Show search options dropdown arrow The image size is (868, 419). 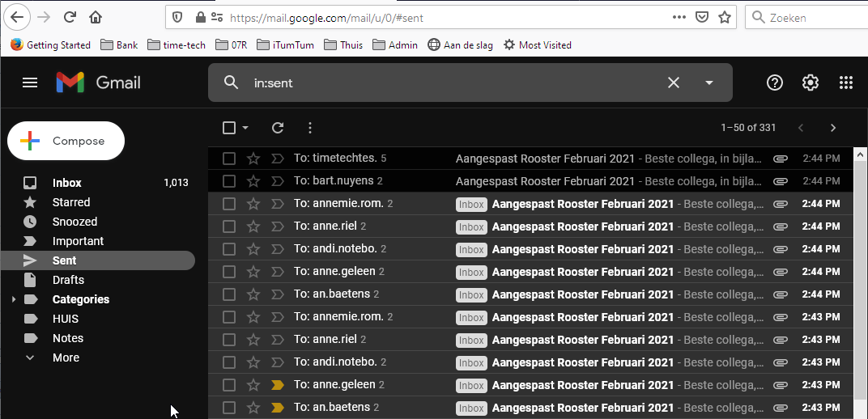coord(708,83)
